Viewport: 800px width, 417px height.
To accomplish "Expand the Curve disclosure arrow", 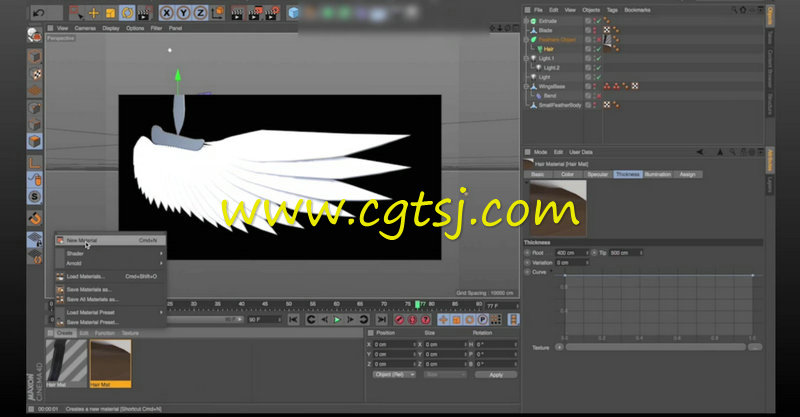I will pyautogui.click(x=551, y=271).
